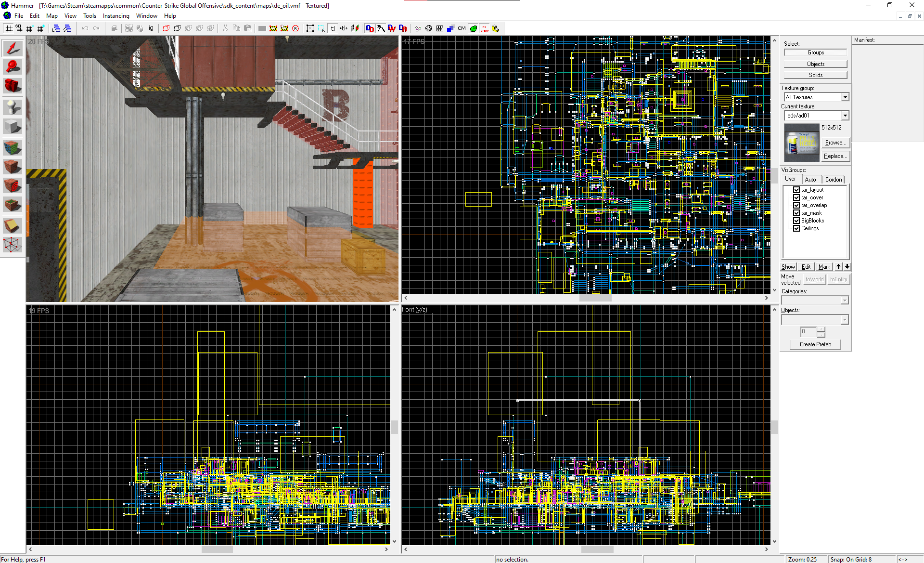The height and width of the screenshot is (563, 924).
Task: Click the visgroup Edit button
Action: [x=806, y=267]
